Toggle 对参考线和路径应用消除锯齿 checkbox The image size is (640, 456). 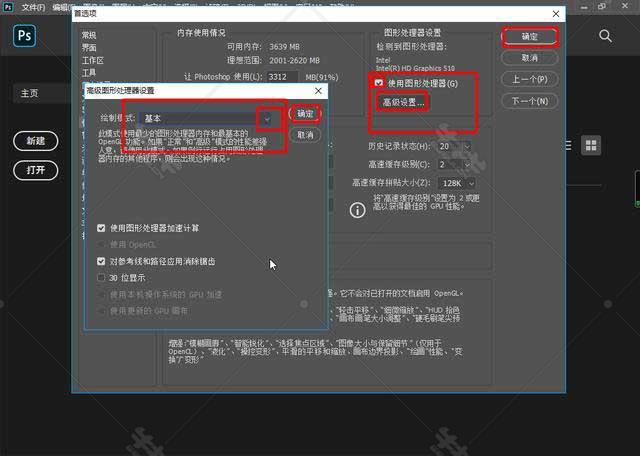click(101, 261)
